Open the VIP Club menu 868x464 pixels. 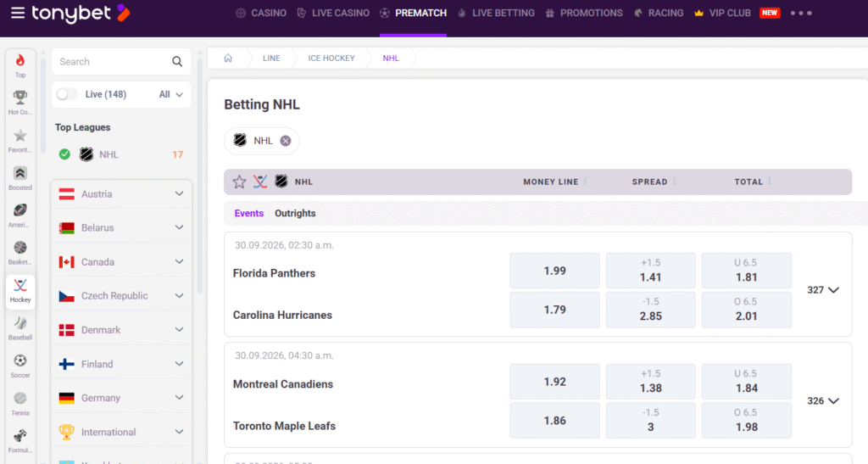pos(723,13)
